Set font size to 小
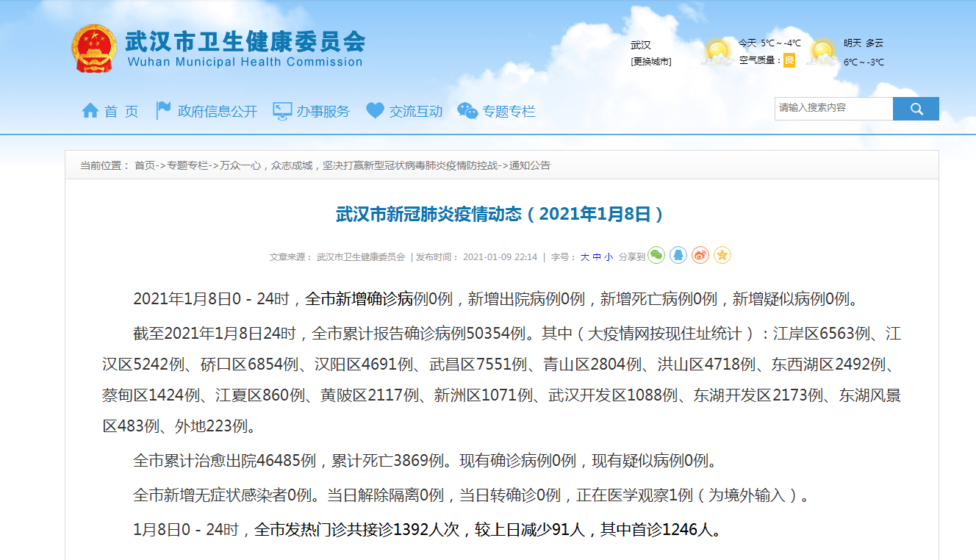 click(x=609, y=257)
